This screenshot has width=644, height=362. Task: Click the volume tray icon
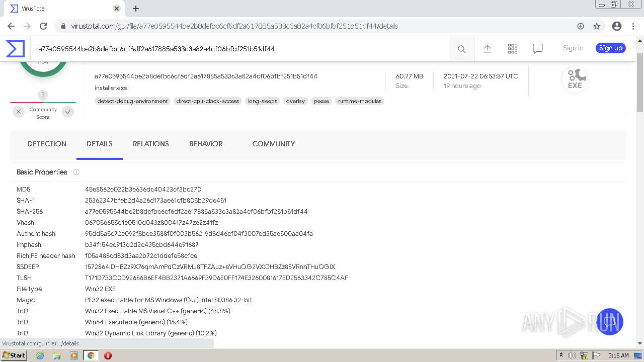point(572,355)
